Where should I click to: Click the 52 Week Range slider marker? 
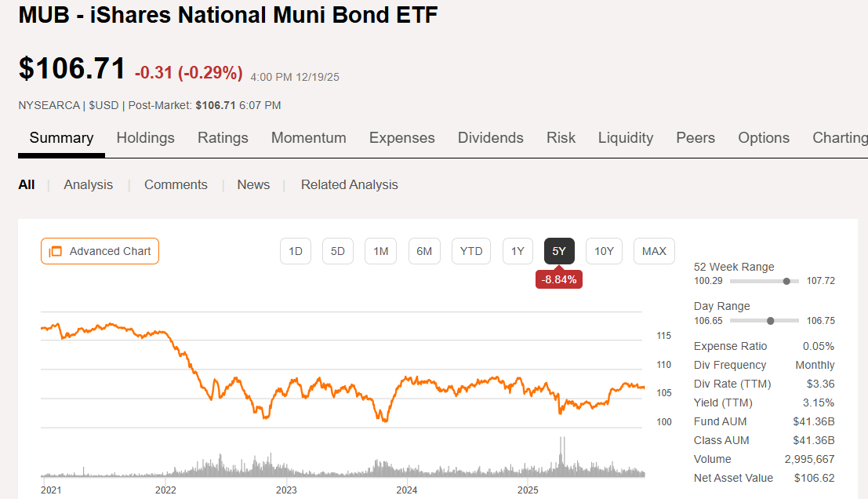786,281
